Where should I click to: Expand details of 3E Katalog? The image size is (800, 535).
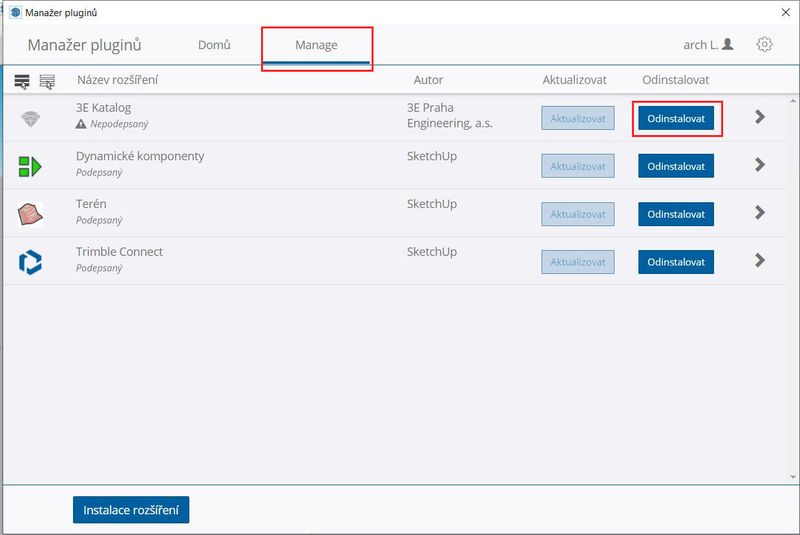coord(760,117)
